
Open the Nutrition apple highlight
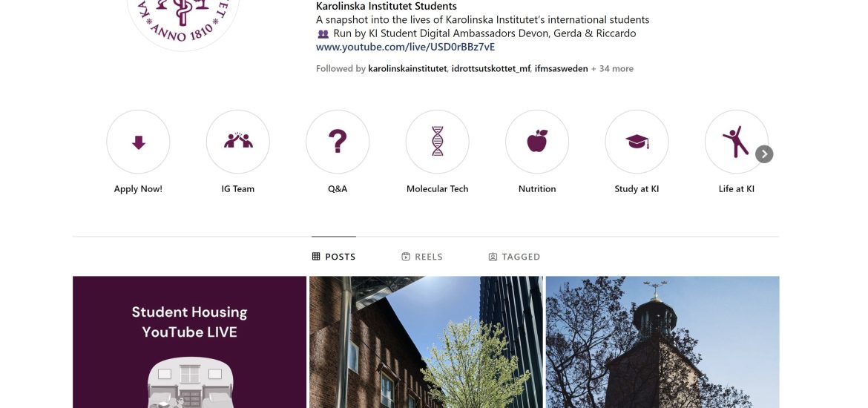[x=537, y=142]
